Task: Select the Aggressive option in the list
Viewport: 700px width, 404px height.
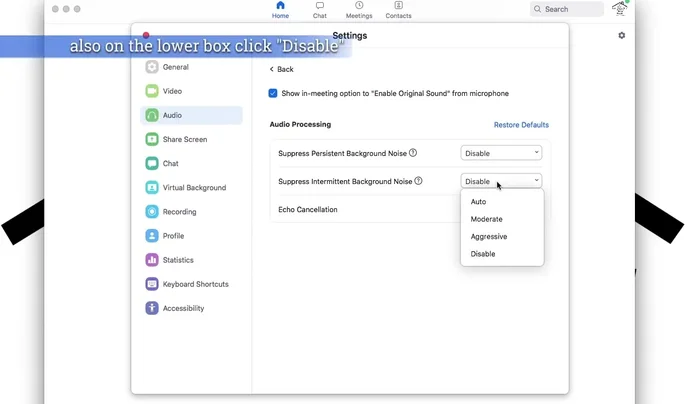Action: 489,237
